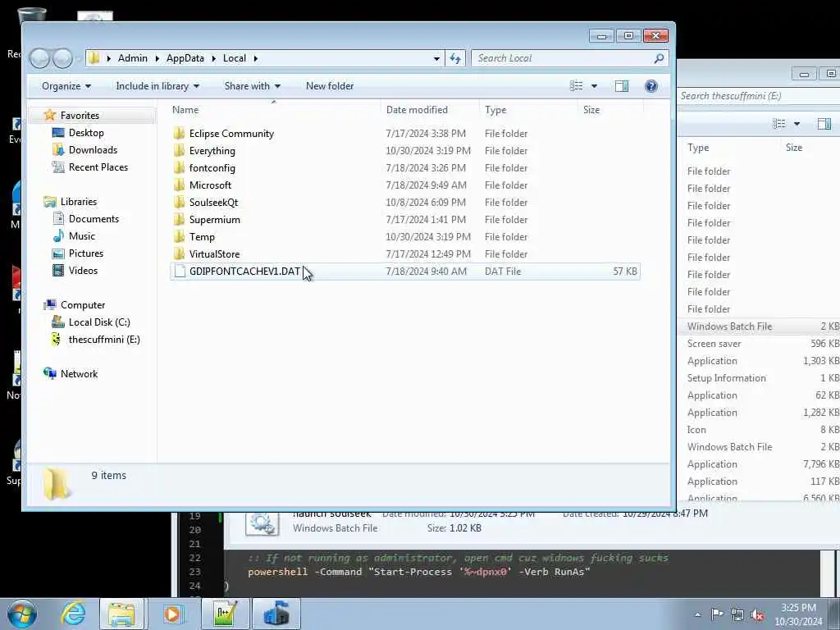Select the Eclipse Community folder icon

pyautogui.click(x=180, y=134)
